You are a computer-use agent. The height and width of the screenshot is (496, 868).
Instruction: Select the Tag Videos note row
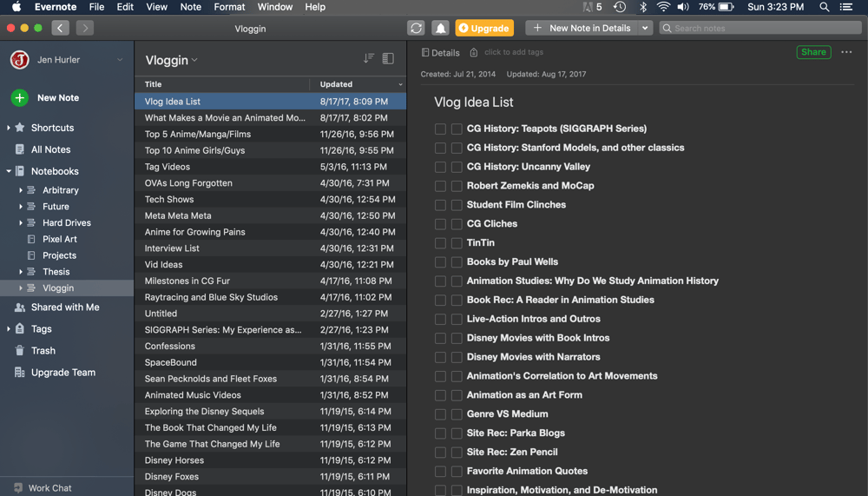[270, 167]
